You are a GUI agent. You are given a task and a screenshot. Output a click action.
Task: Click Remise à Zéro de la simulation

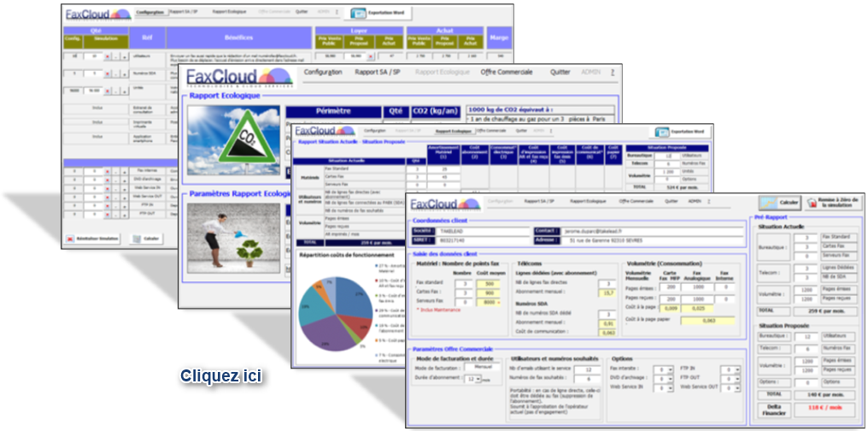click(x=833, y=204)
